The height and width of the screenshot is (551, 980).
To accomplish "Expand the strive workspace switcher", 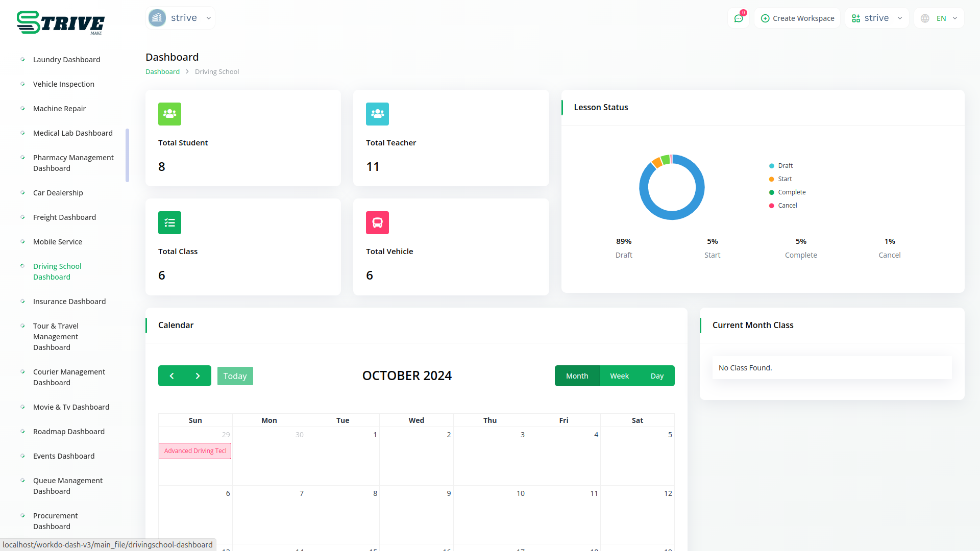I will pyautogui.click(x=876, y=18).
